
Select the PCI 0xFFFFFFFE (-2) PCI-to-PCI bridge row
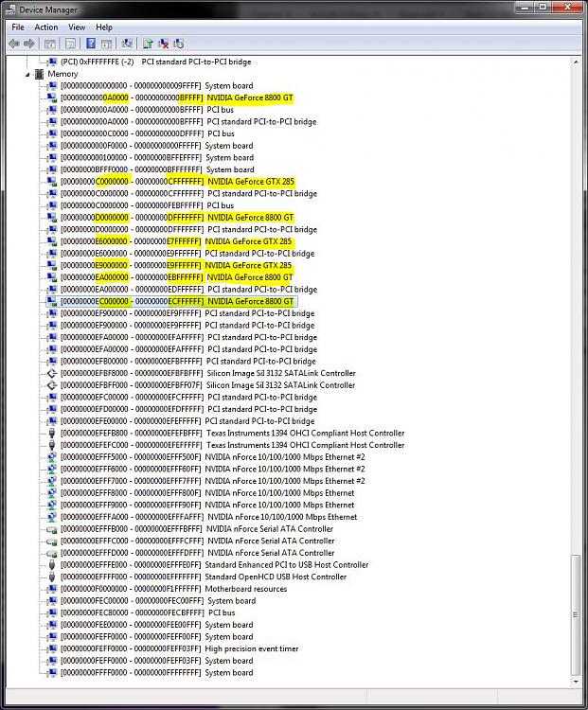(156, 62)
